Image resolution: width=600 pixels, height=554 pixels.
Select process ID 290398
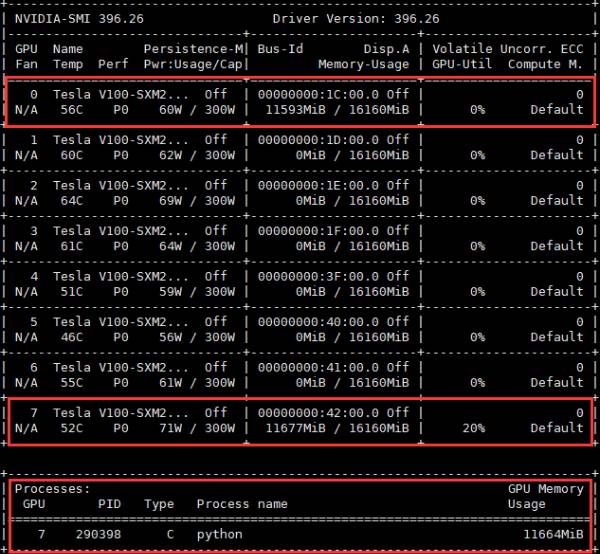pos(98,534)
